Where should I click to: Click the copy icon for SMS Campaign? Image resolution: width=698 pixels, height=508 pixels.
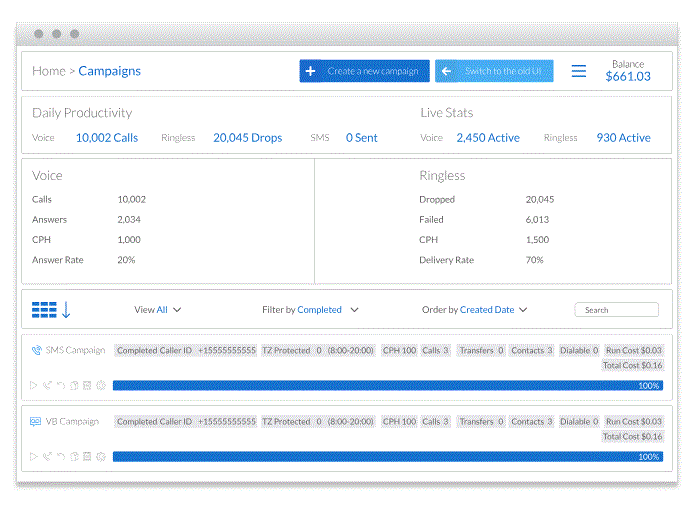click(x=74, y=386)
